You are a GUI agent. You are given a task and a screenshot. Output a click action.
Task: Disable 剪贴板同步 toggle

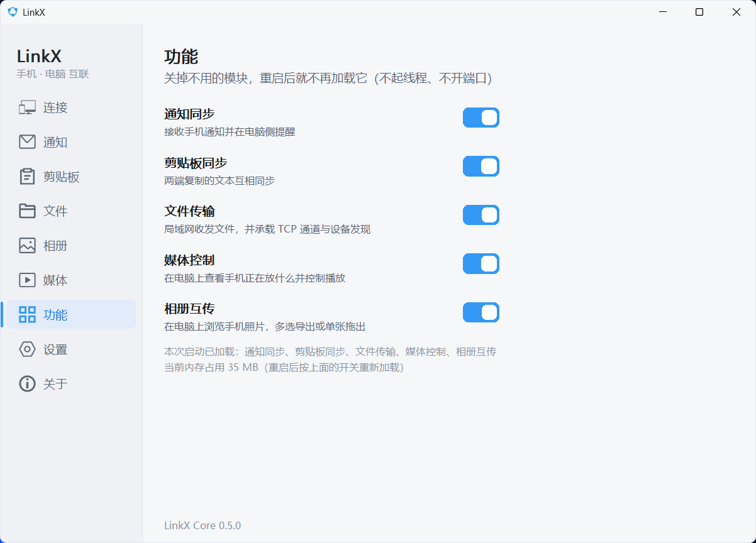click(x=481, y=167)
